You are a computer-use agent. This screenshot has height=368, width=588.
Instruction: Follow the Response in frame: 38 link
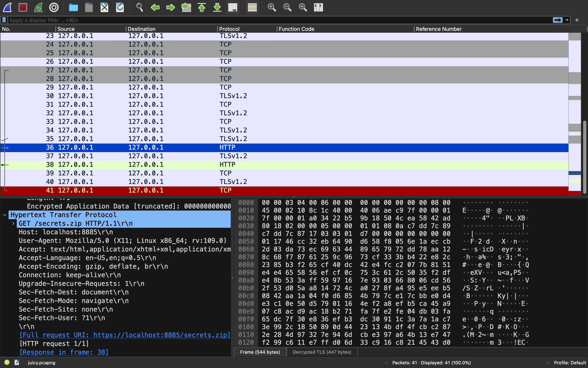64,352
